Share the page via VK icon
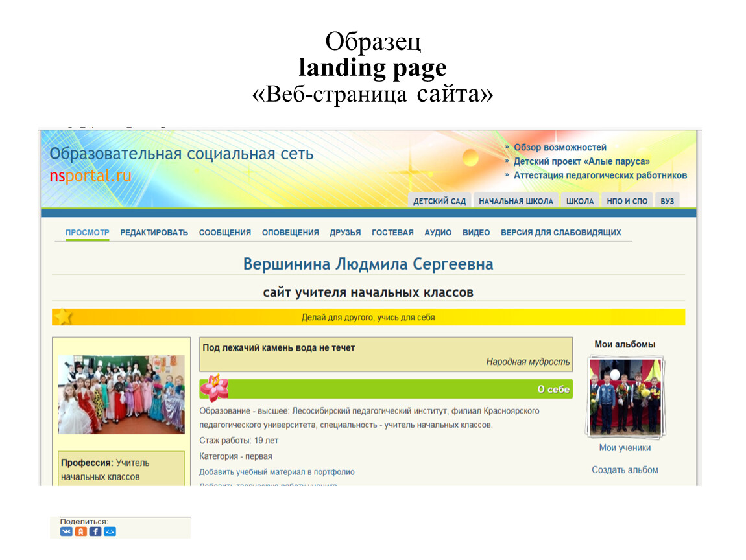 coord(66,531)
